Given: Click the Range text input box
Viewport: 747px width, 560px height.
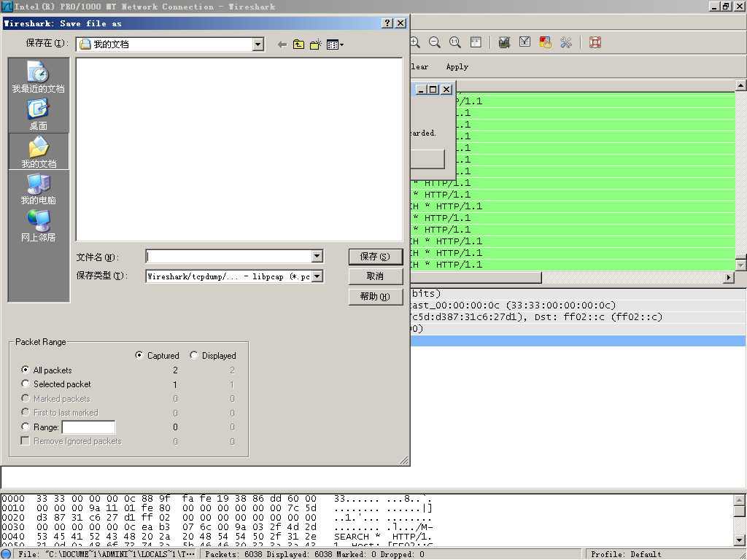Looking at the screenshot, I should pyautogui.click(x=88, y=427).
